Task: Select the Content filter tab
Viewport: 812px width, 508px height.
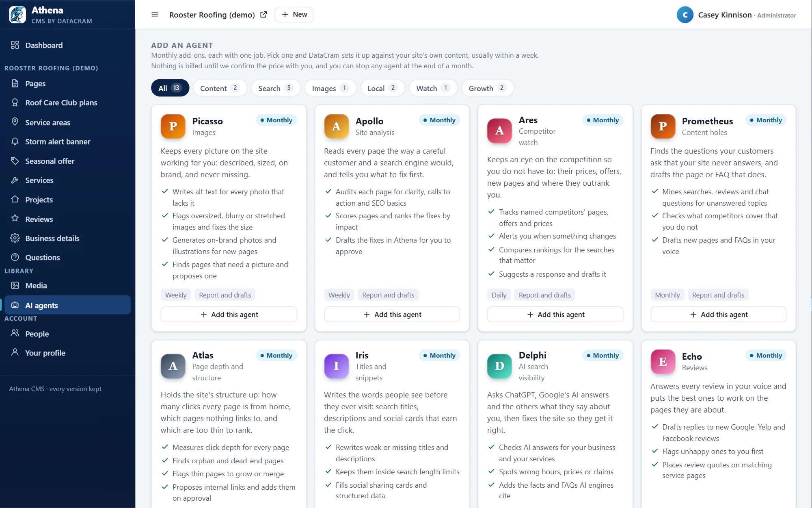Action: pos(220,88)
